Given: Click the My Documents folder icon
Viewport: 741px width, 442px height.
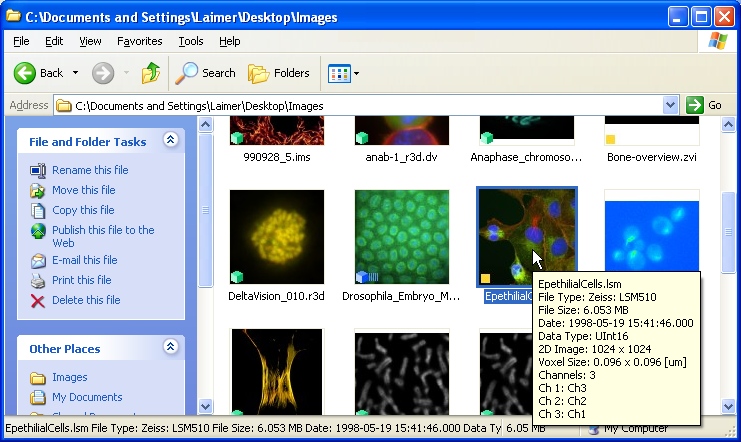Looking at the screenshot, I should coord(38,398).
